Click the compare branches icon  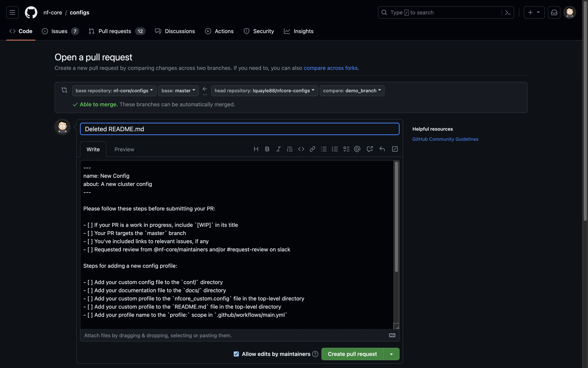64,90
